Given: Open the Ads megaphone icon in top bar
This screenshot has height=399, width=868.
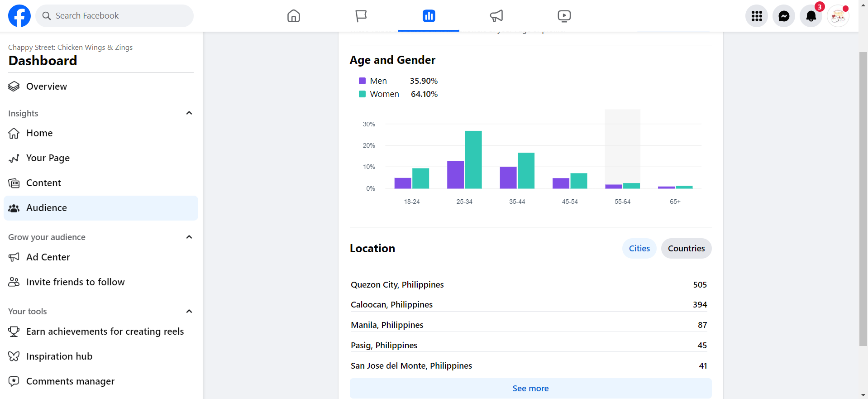Looking at the screenshot, I should click(x=496, y=16).
